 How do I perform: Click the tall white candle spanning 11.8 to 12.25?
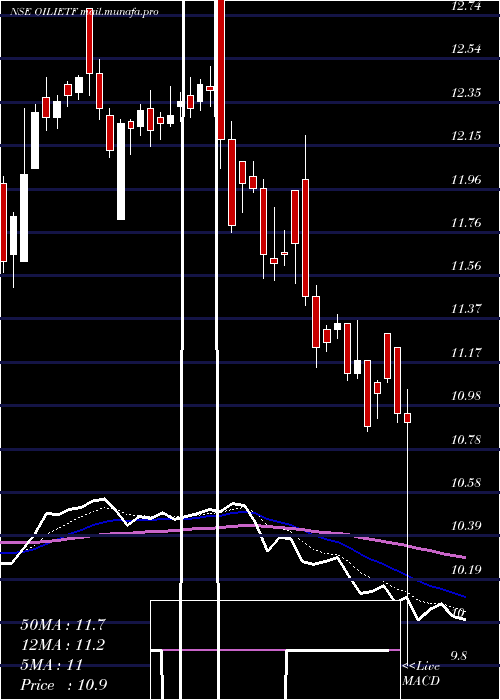pos(121,171)
